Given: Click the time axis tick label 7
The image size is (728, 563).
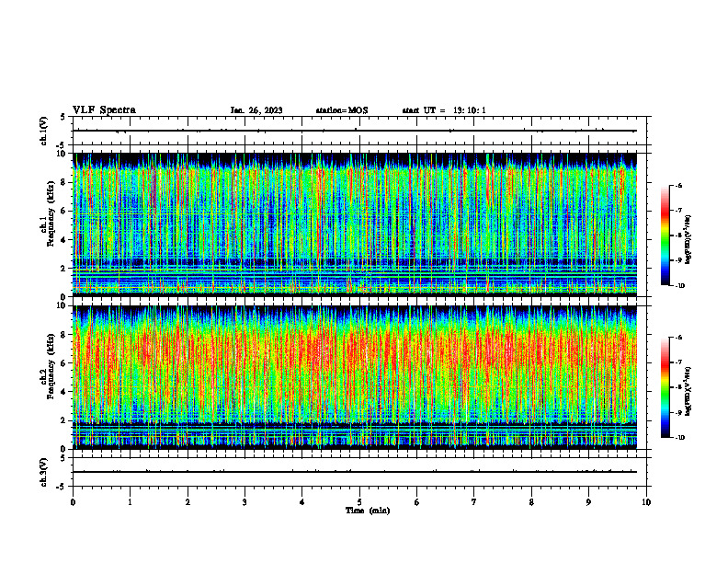Looking at the screenshot, I should click(474, 502).
